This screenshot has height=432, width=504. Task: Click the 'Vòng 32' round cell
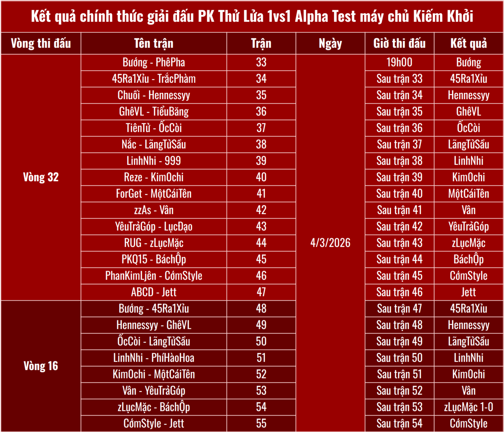coord(41,177)
